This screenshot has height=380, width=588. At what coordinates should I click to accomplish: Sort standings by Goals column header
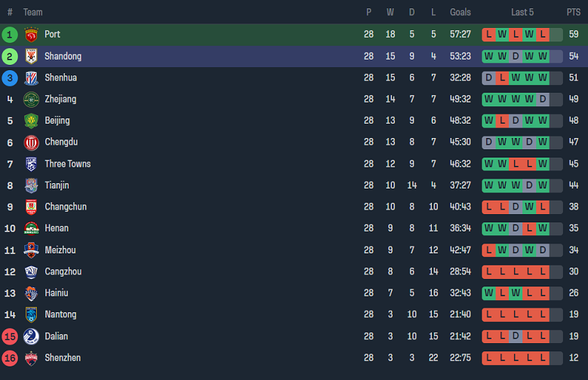[460, 12]
